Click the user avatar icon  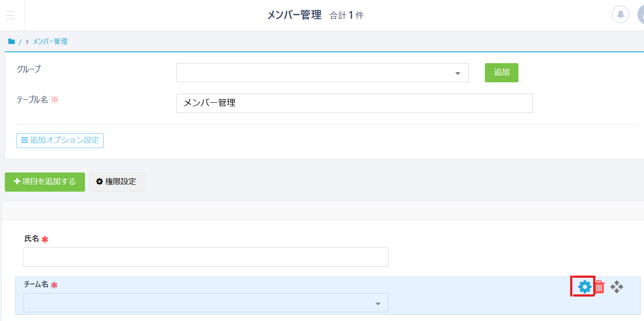(x=640, y=15)
